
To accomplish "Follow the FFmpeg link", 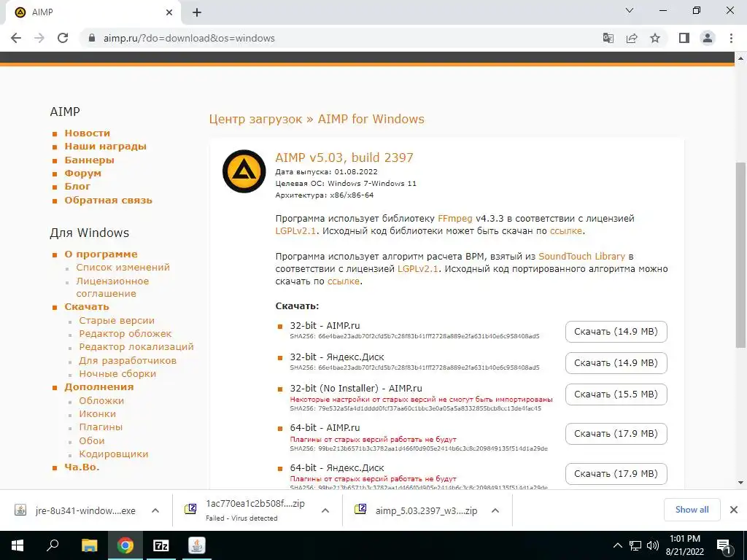I will (455, 219).
